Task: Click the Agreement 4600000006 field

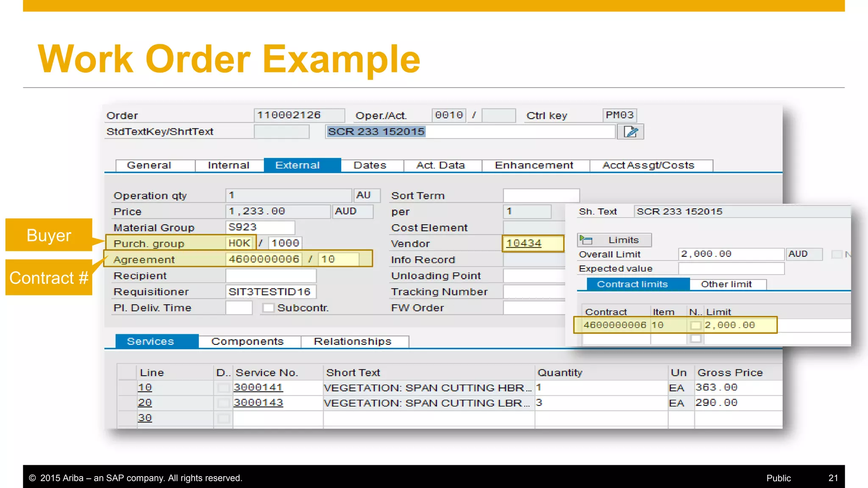Action: (264, 259)
